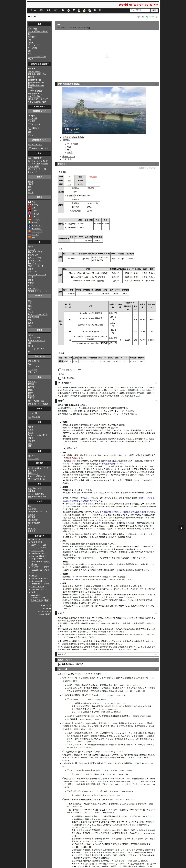Viewport: 186px width, 868px height.
Task: Open the FAQ sidebar link
Action: (x=30, y=40)
